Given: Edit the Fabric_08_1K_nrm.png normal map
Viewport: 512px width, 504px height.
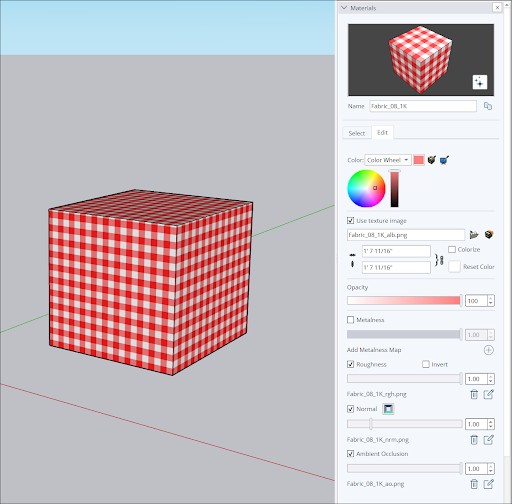Looking at the screenshot, I should tap(489, 440).
